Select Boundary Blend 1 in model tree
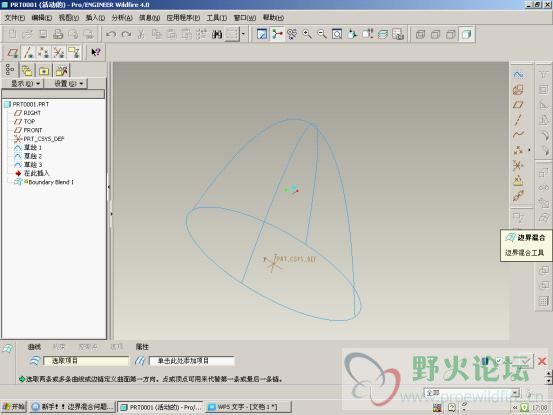553x415 pixels. 51,182
